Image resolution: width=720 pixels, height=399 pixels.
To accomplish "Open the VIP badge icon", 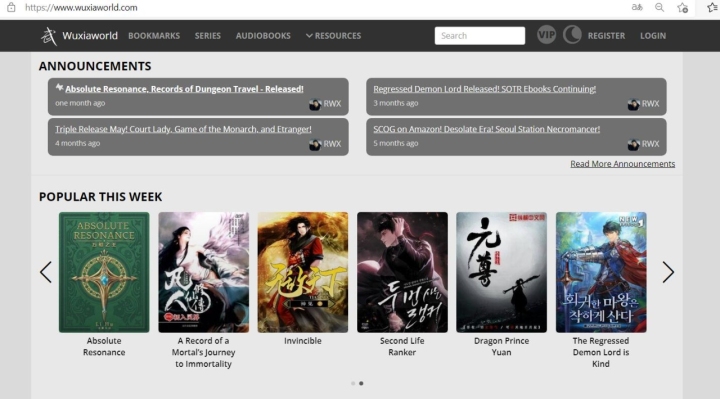I will 546,35.
